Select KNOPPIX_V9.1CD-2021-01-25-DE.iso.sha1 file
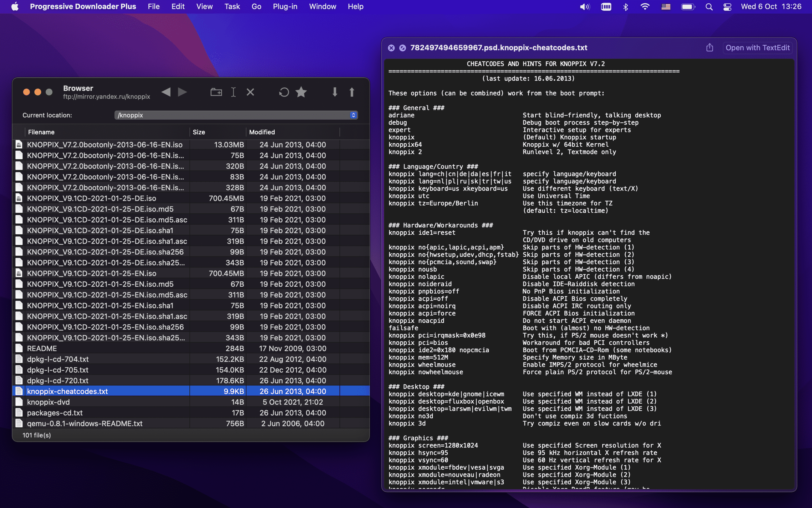Screen dimensions: 812x508 click(191, 230)
